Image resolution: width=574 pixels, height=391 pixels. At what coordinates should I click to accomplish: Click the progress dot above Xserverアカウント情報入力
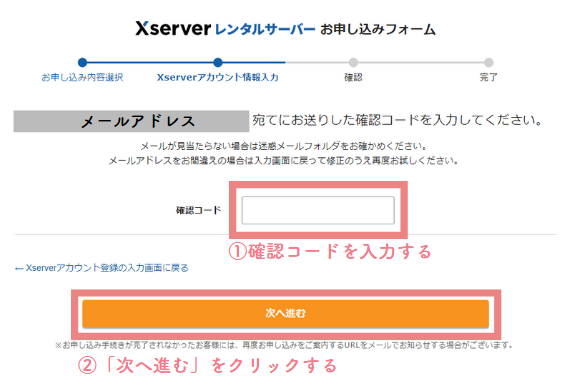[218, 62]
